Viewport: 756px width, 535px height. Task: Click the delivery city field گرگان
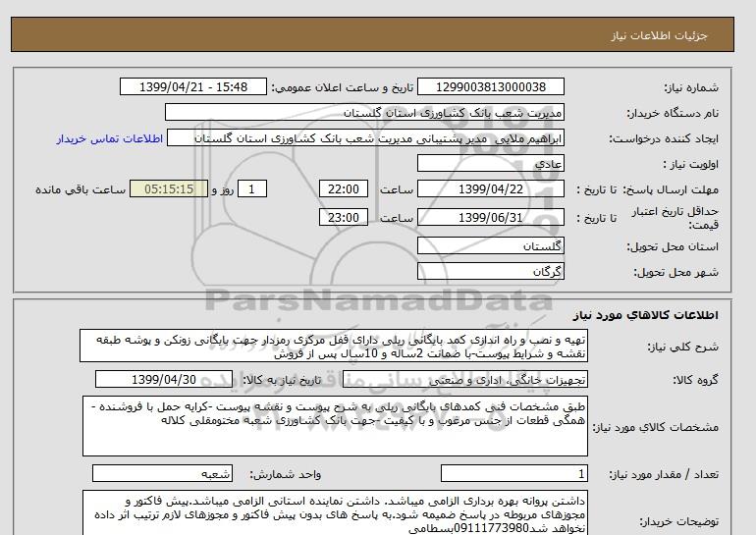point(490,271)
